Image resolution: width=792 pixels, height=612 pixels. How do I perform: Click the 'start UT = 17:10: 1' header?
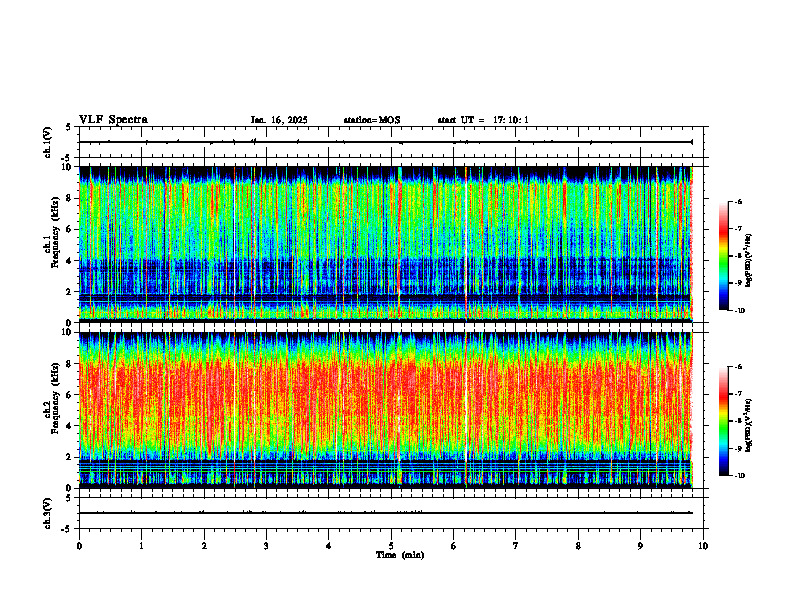point(483,120)
